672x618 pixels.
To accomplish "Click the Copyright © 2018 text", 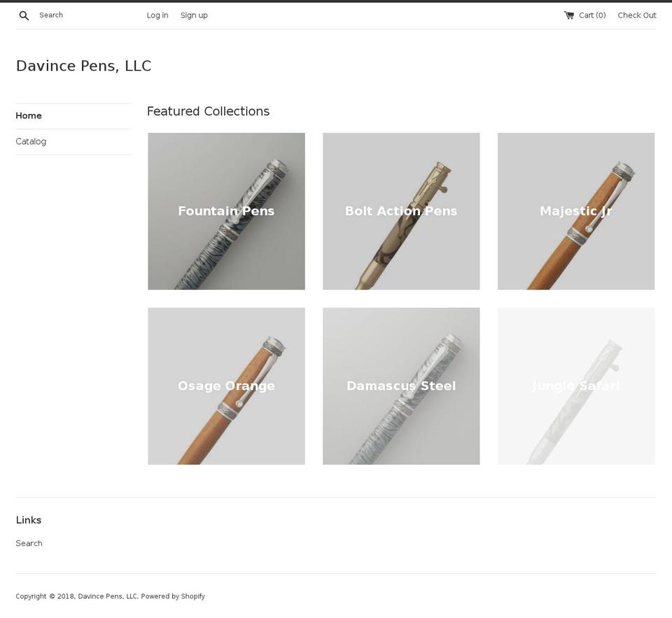I will click(x=45, y=596).
